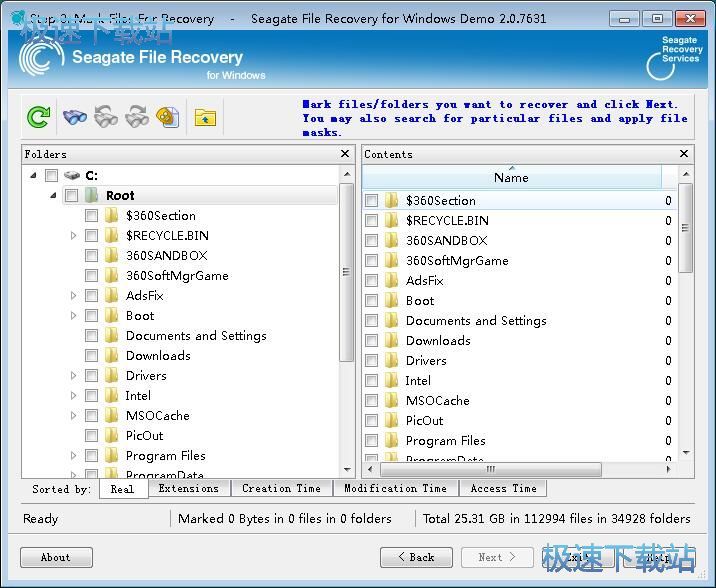Click the Folders panel vertical scrollbar thumb

tap(347, 272)
